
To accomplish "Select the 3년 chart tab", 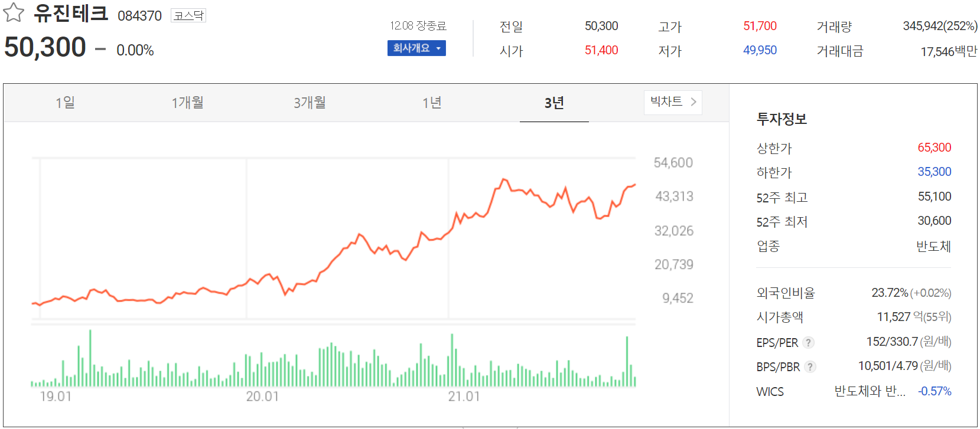I will click(x=554, y=103).
